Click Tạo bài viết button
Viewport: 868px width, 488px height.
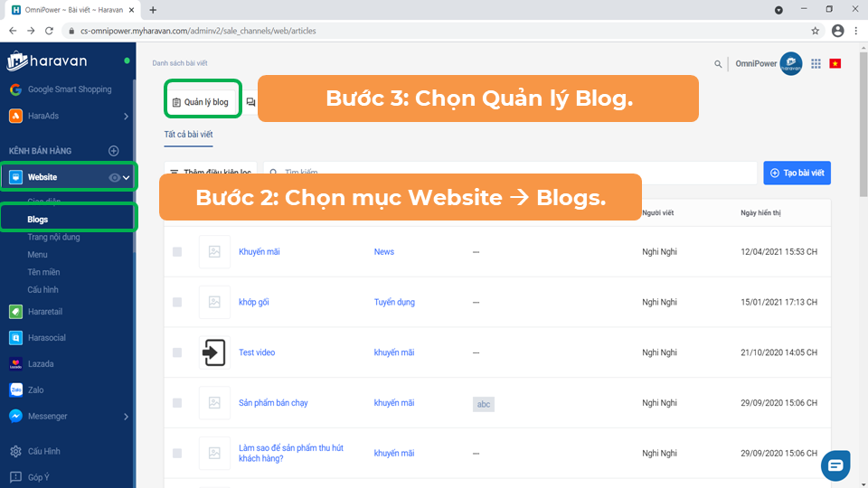(797, 174)
